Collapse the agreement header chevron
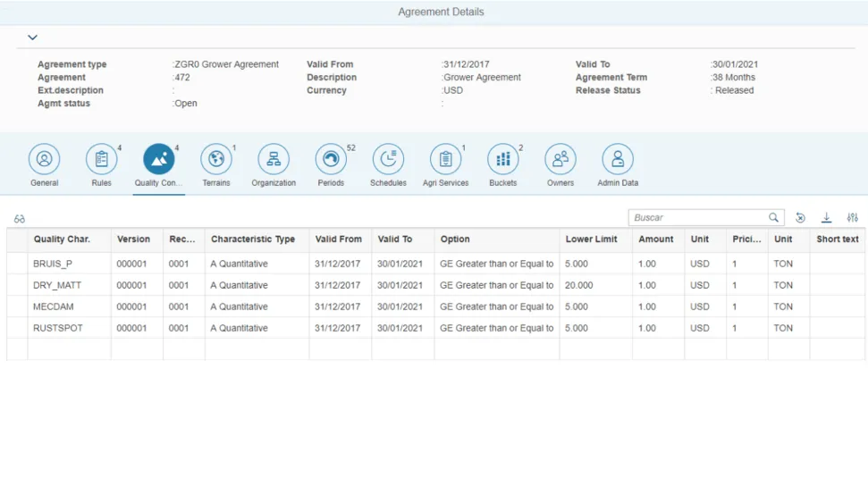 pos(32,38)
